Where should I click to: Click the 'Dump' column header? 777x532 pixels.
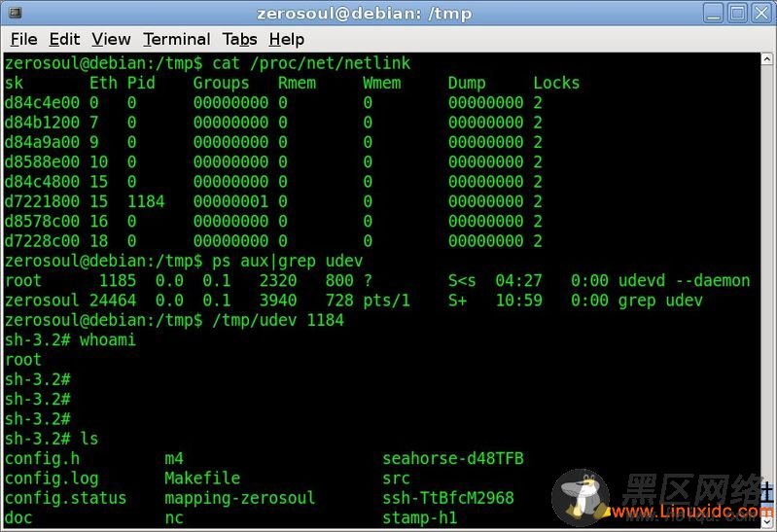(467, 83)
